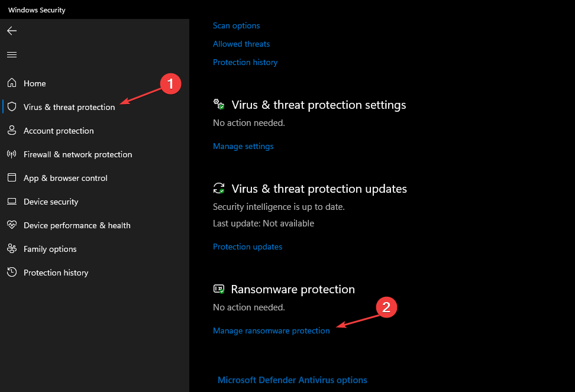Open Scan options link
Image resolution: width=575 pixels, height=392 pixels.
236,25
